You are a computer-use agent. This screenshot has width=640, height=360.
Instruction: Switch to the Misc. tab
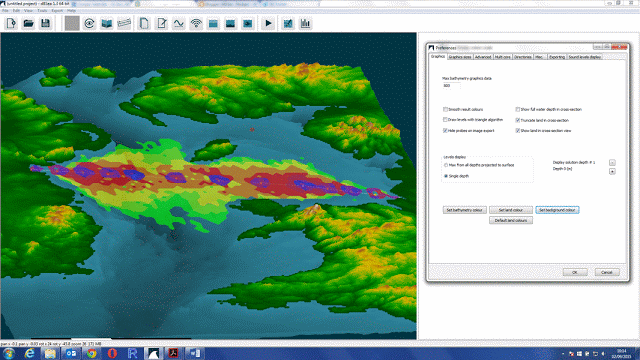coord(540,57)
